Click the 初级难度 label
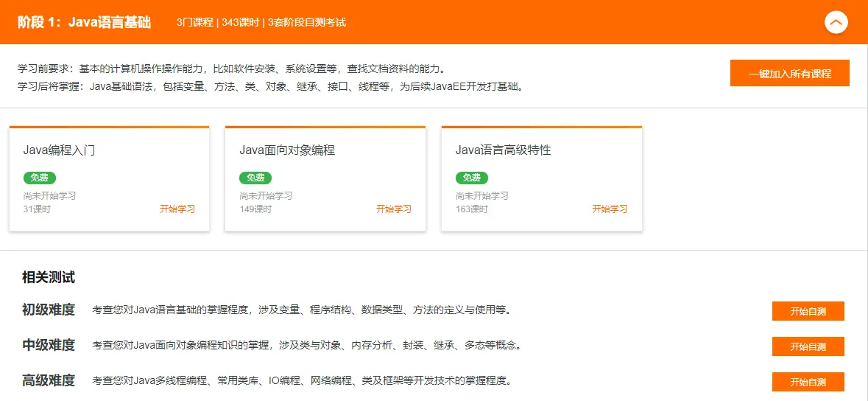Viewport: 868px width, 401px height. [49, 310]
